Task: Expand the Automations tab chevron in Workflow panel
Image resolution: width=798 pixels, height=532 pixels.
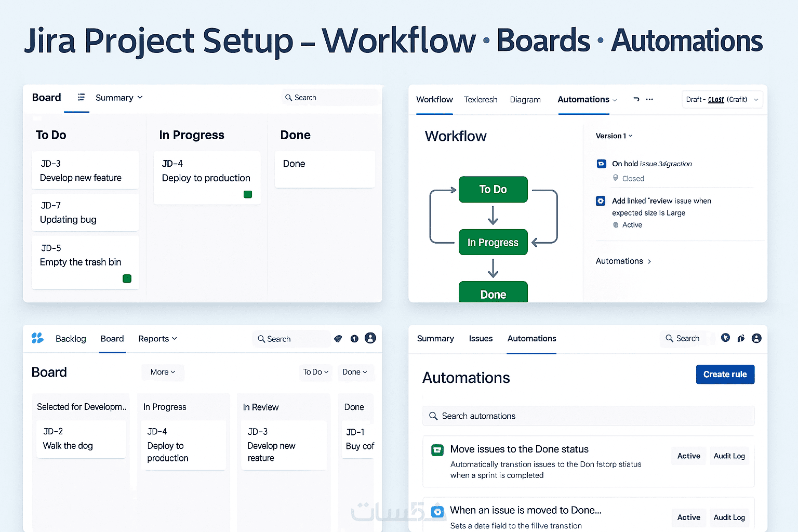Action: coord(615,100)
